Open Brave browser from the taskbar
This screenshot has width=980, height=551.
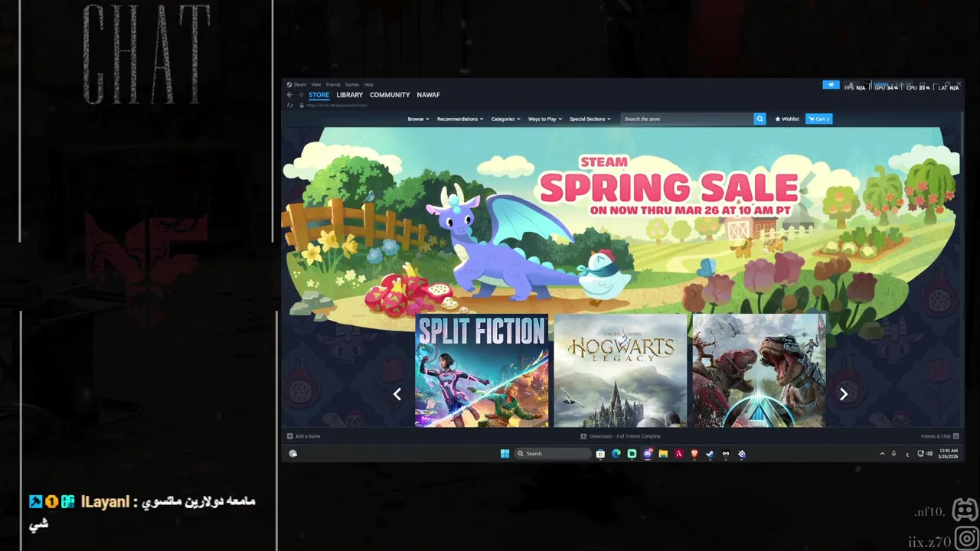tap(694, 454)
